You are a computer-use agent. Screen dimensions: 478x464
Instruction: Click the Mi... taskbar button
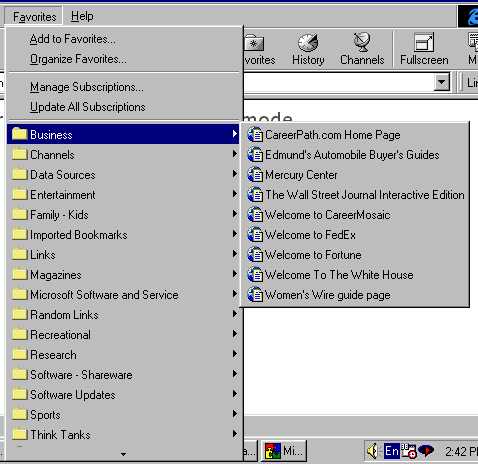(284, 451)
